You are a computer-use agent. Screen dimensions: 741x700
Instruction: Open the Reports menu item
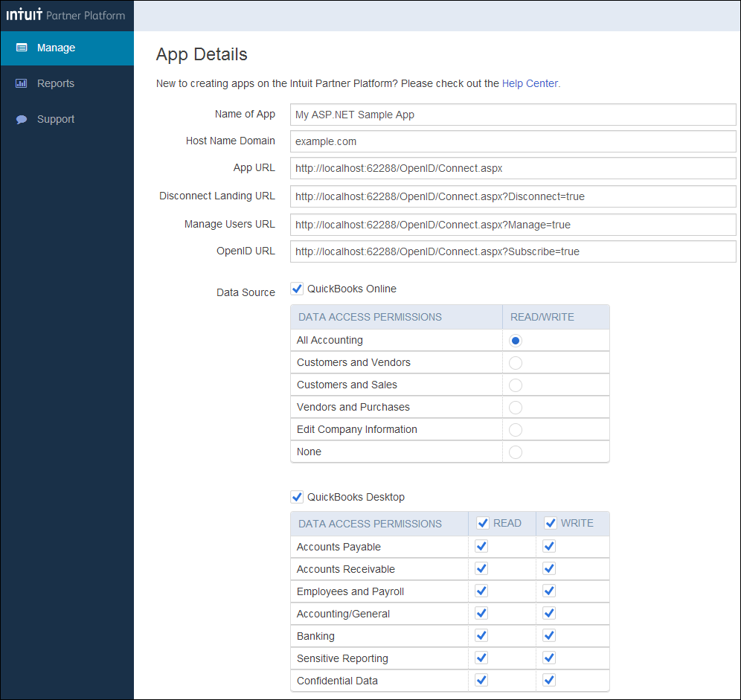[x=67, y=83]
